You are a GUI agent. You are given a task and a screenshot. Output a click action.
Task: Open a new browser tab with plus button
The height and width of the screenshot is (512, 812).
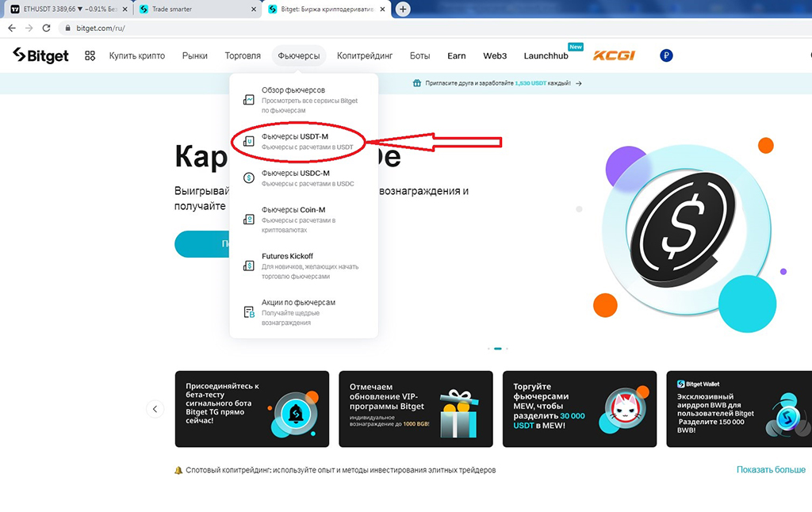(x=403, y=9)
